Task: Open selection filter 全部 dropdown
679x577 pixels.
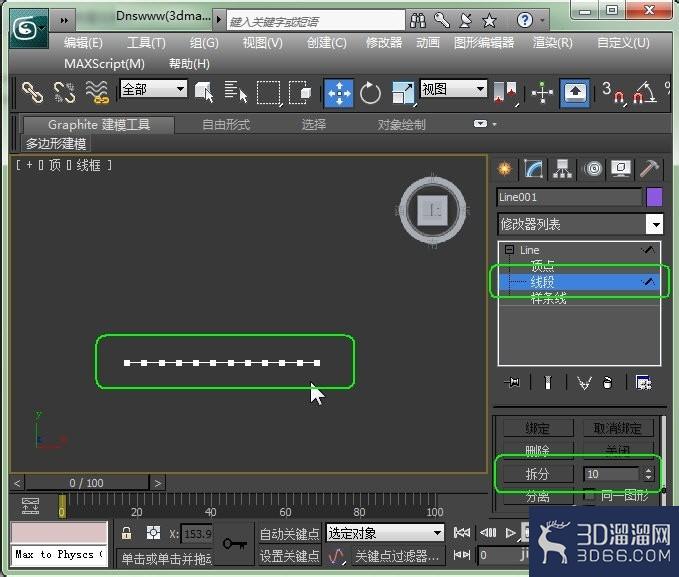Action: 153,89
